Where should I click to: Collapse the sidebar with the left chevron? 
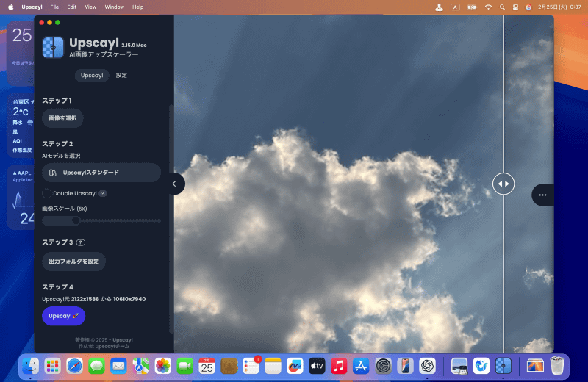[174, 184]
